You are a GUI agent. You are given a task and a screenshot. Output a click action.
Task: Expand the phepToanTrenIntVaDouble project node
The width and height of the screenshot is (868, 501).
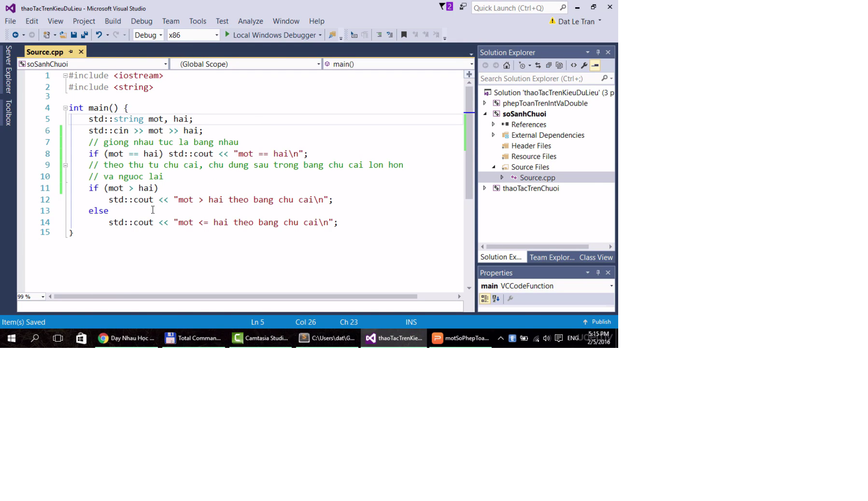[x=485, y=103]
